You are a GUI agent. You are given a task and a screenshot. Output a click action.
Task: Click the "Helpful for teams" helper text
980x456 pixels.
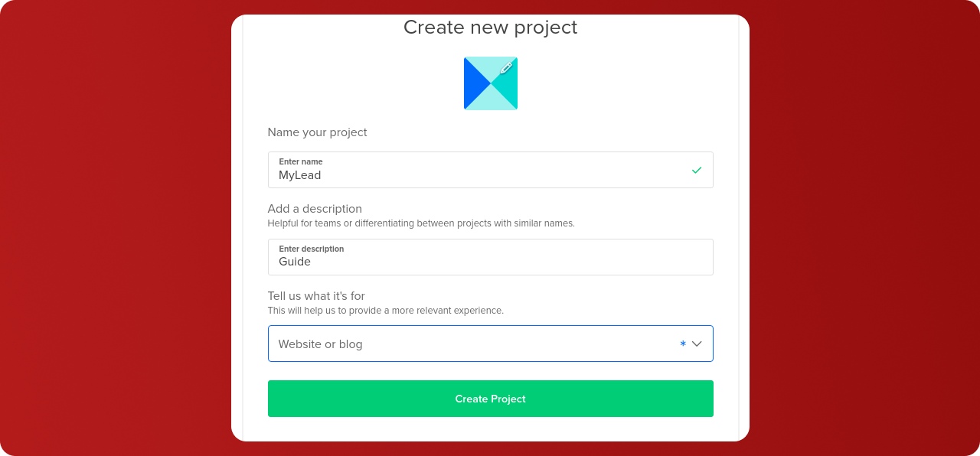coord(420,223)
